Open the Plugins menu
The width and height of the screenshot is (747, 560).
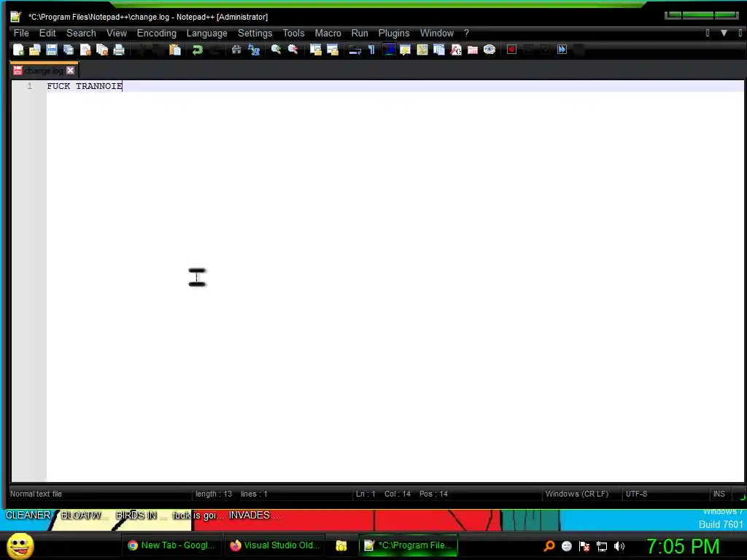pos(394,33)
